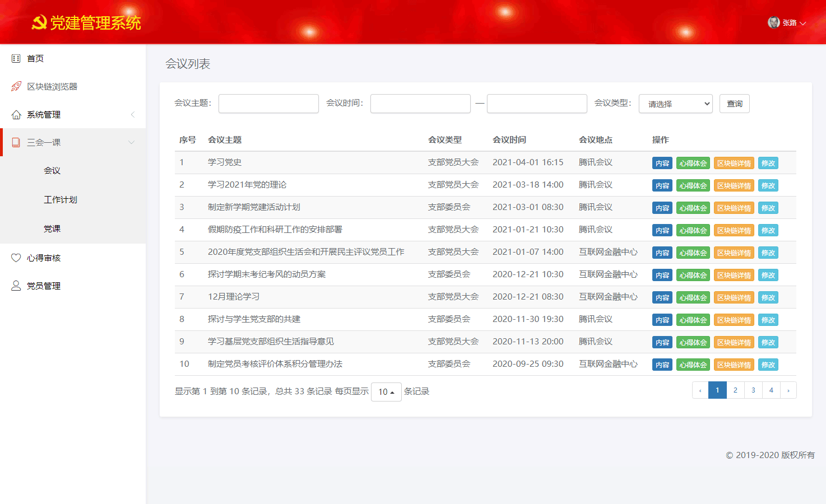This screenshot has height=504, width=826.
Task: Click the house icon beside 系统管理
Action: (x=16, y=114)
